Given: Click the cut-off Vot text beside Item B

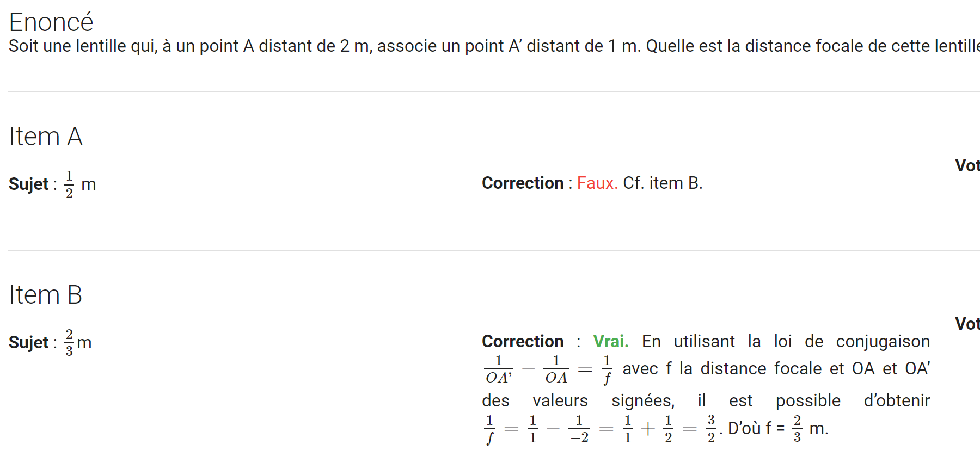Looking at the screenshot, I should point(967,324).
